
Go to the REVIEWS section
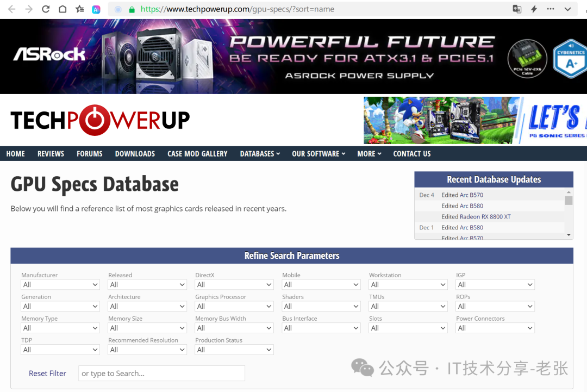click(x=51, y=154)
